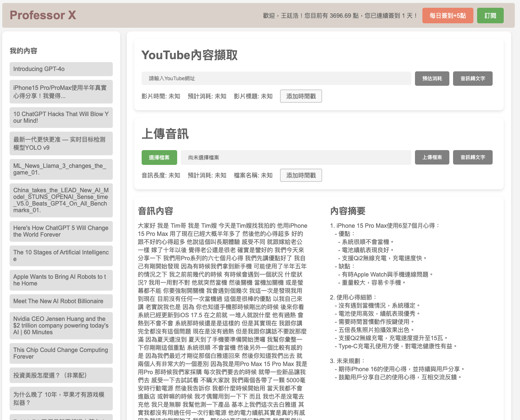
Task: Select '10 ChatGPT Hacks That Will Blow Your Mind!'
Action: pos(61,117)
